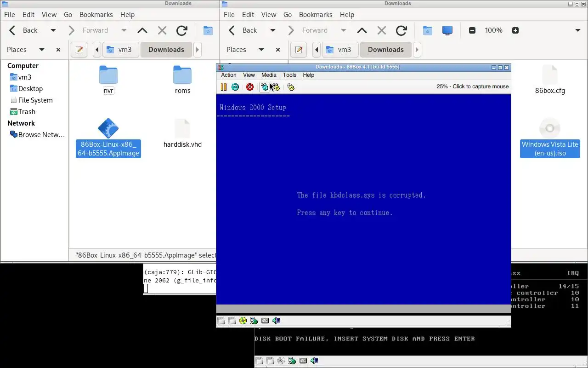Click first floppy icon in background 86Box status bar

pos(260,361)
